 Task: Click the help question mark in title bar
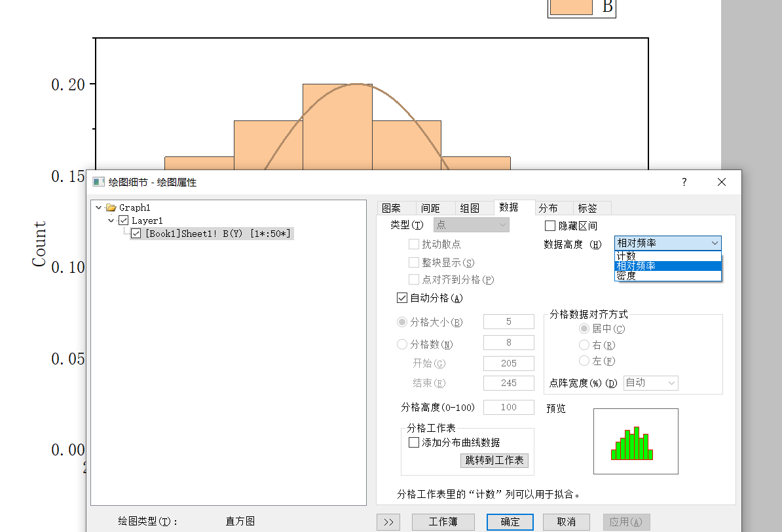point(684,182)
